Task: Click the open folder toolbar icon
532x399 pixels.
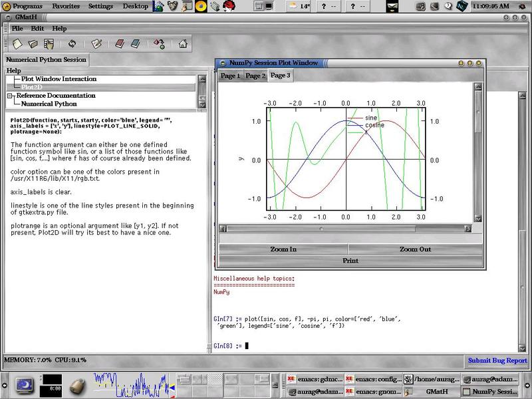Action: 33,44
